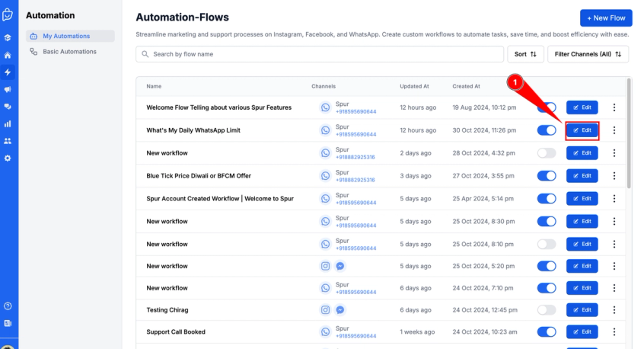Edit New workflow created 24 Oct 7:10 pm
Image resolution: width=644 pixels, height=349 pixels.
click(582, 288)
